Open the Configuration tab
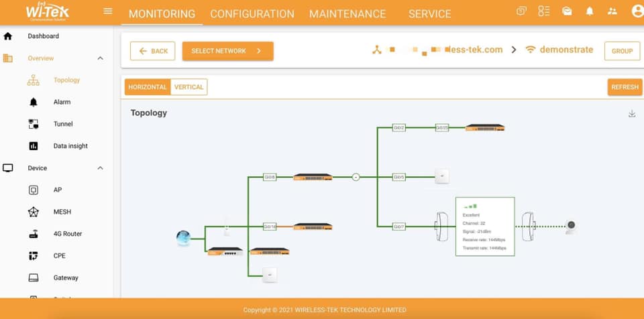Screen dimensions: 644x319 tap(252, 13)
